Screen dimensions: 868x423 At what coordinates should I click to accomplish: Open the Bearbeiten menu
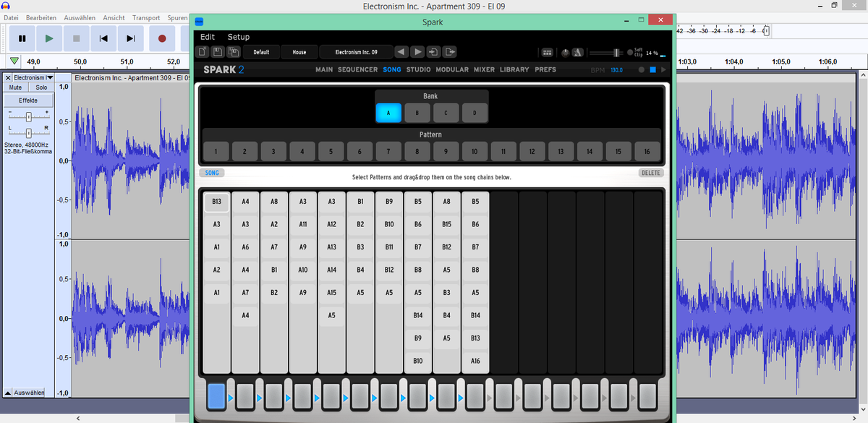[x=41, y=17]
